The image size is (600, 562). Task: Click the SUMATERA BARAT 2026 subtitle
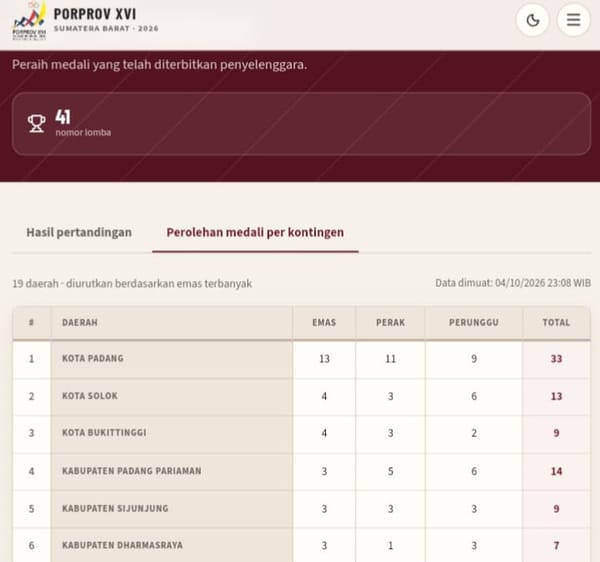pos(106,29)
